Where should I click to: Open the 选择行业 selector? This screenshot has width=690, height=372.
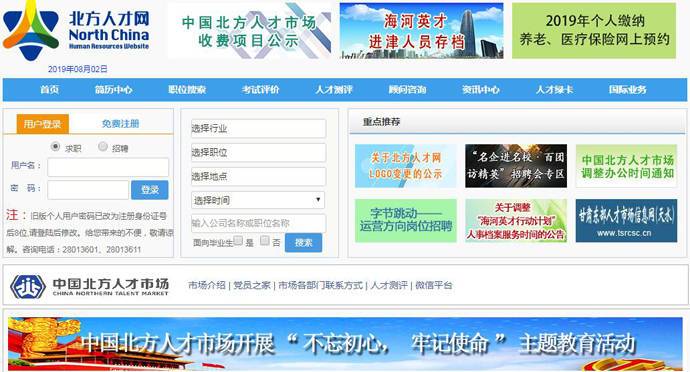click(x=258, y=129)
